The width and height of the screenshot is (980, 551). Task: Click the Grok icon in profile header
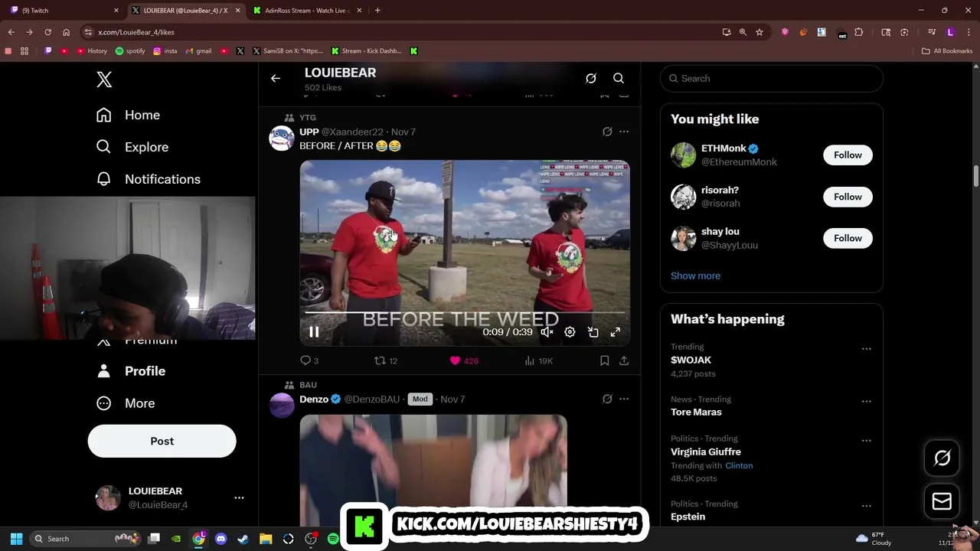[x=591, y=78]
